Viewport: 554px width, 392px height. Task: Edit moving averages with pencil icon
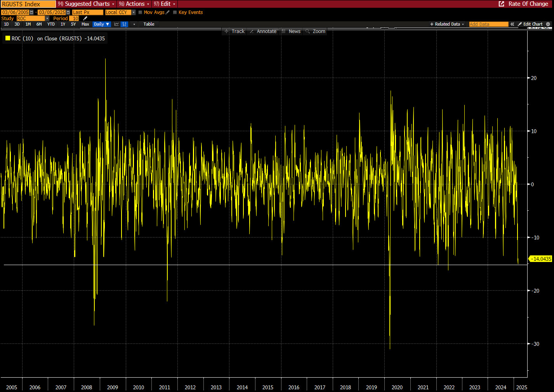point(168,12)
